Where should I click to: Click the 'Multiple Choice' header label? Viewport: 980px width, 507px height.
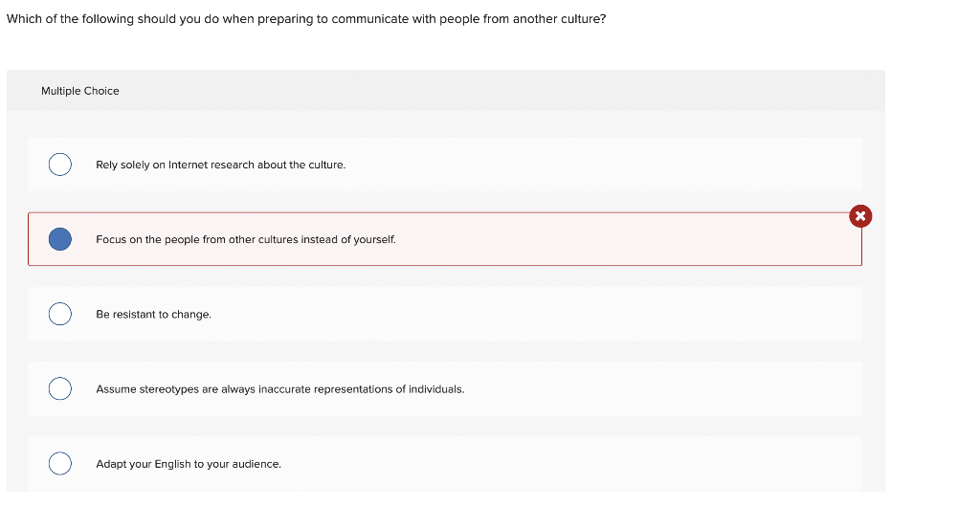pos(80,91)
